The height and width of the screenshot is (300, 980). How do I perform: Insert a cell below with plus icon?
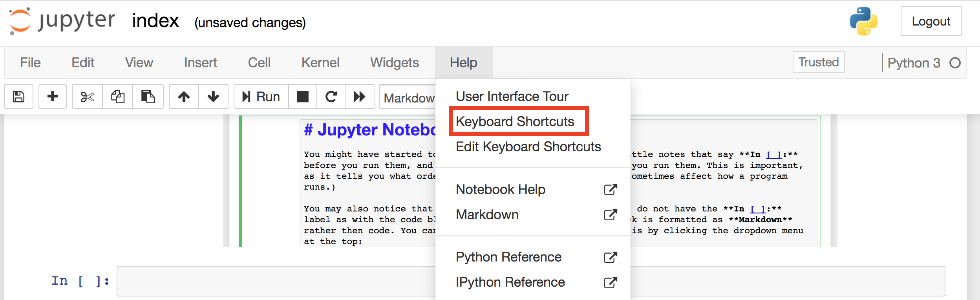tap(53, 97)
